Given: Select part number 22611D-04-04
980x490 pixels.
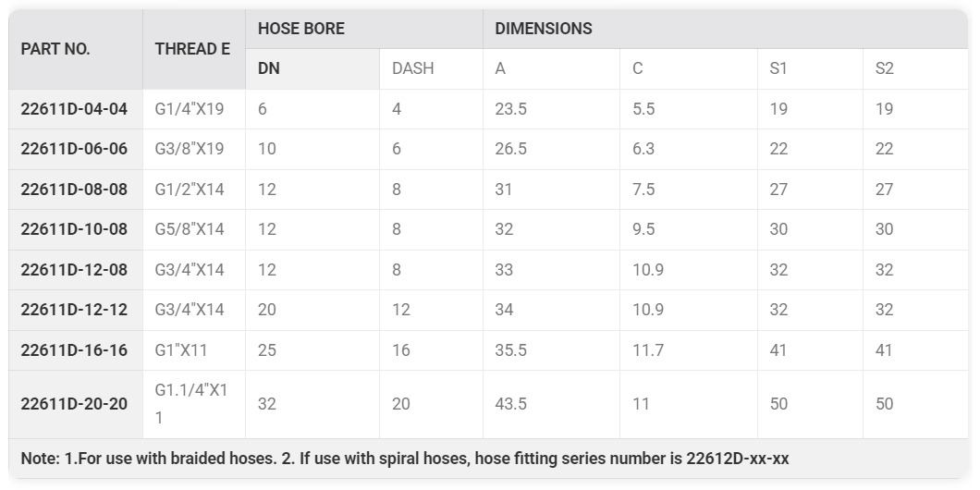Looking at the screenshot, I should point(74,109).
